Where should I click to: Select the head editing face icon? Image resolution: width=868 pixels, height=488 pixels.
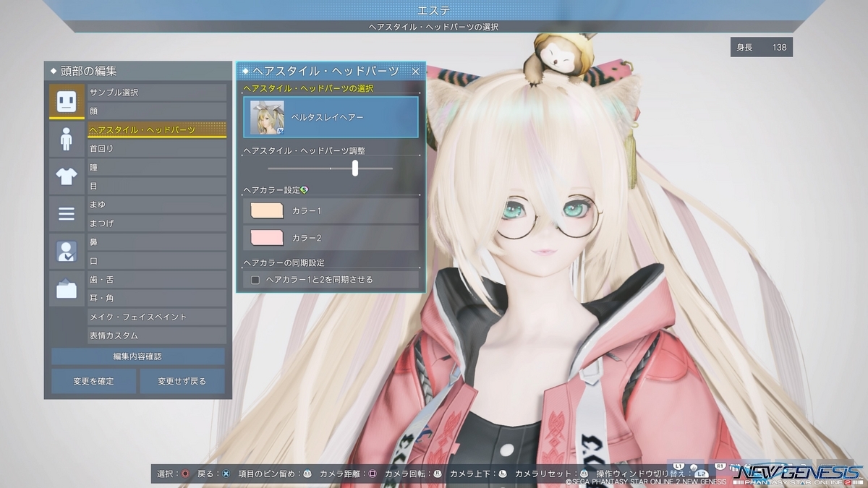[67, 101]
